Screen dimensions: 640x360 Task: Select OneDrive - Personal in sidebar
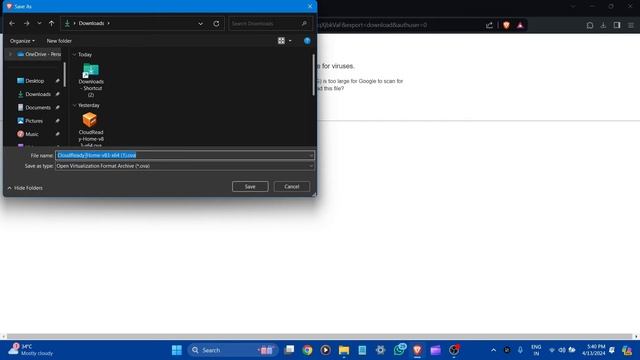tap(39, 54)
